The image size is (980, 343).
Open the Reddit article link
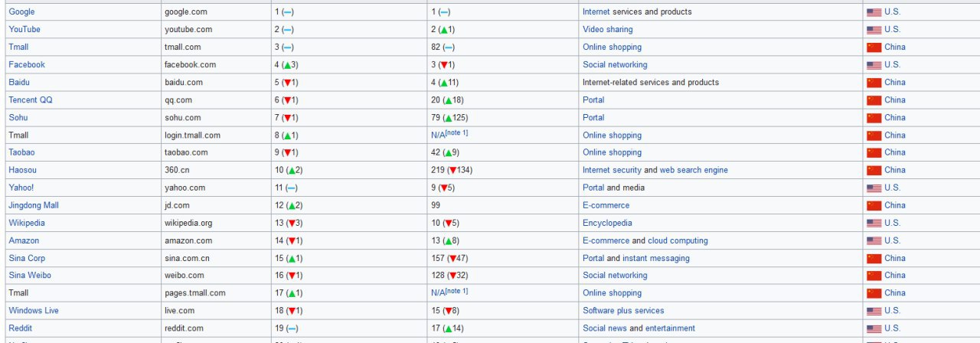[x=21, y=328]
